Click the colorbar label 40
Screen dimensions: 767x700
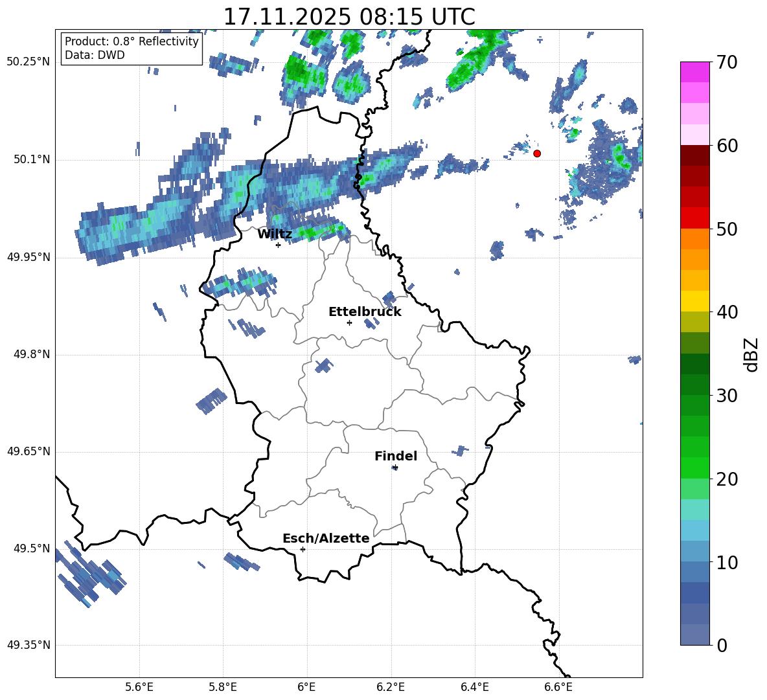point(727,312)
